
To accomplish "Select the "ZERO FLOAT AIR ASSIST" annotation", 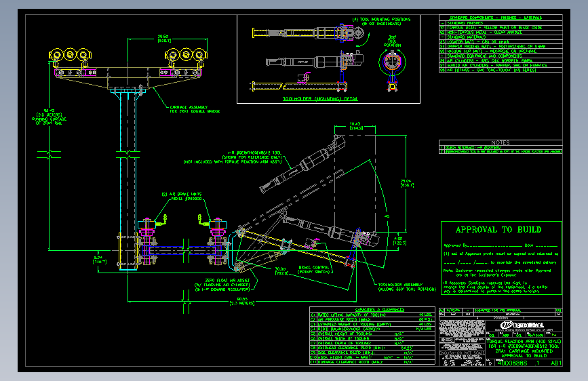I will (x=227, y=280).
